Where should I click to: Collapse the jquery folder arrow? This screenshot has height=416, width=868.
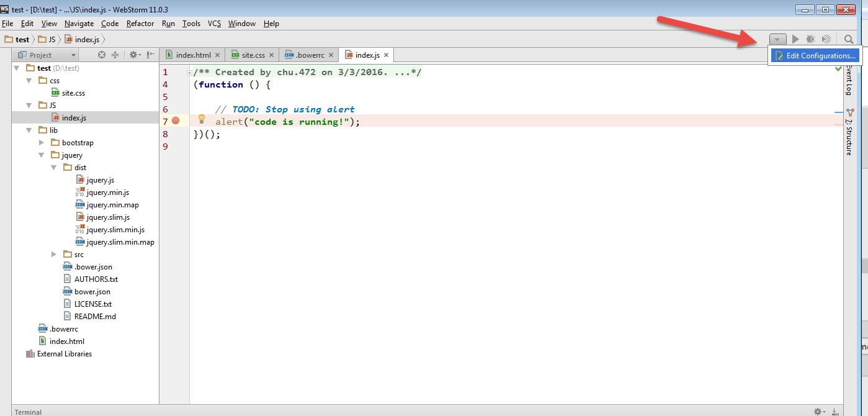click(42, 155)
